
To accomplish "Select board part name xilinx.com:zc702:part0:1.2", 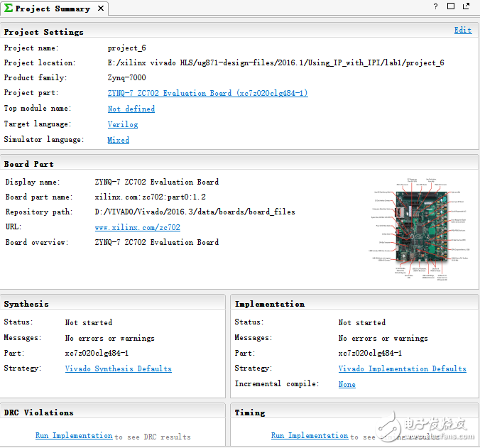I will 150,197.
